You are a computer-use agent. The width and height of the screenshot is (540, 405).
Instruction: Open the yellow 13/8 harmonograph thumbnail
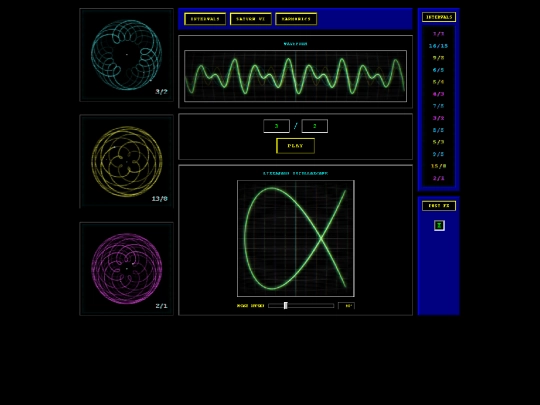[126, 162]
